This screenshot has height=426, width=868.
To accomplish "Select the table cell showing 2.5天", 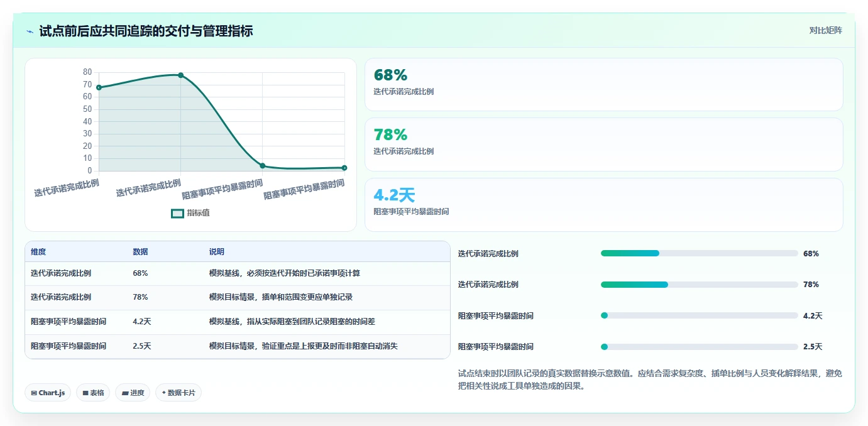I will click(142, 346).
